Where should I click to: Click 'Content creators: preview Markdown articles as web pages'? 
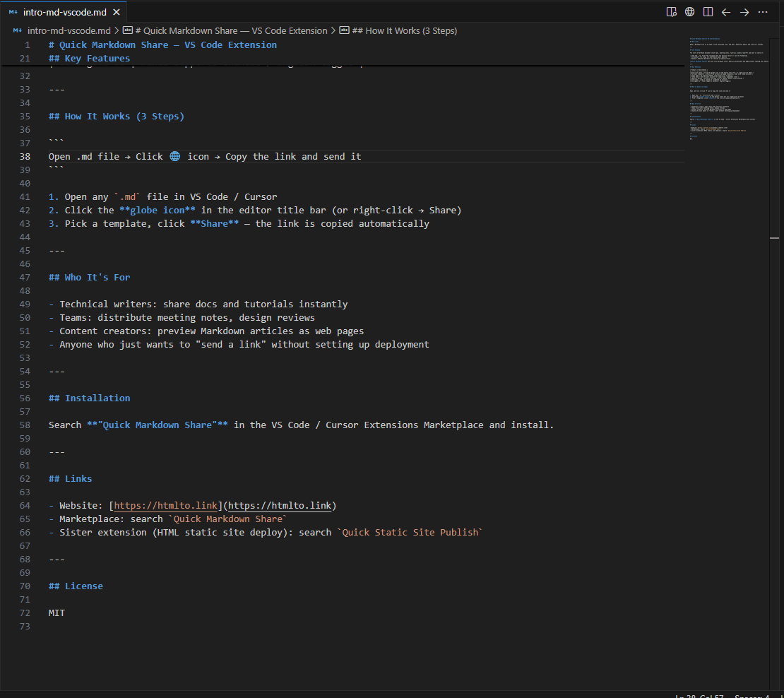coord(211,331)
